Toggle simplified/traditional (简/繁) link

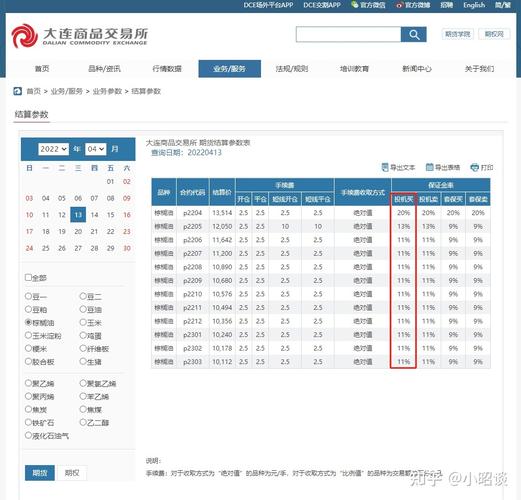pos(503,5)
